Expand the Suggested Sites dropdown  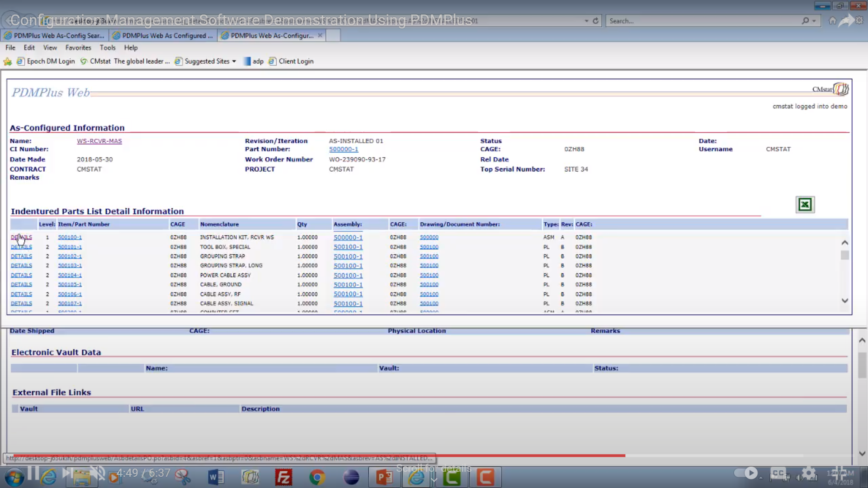click(234, 61)
